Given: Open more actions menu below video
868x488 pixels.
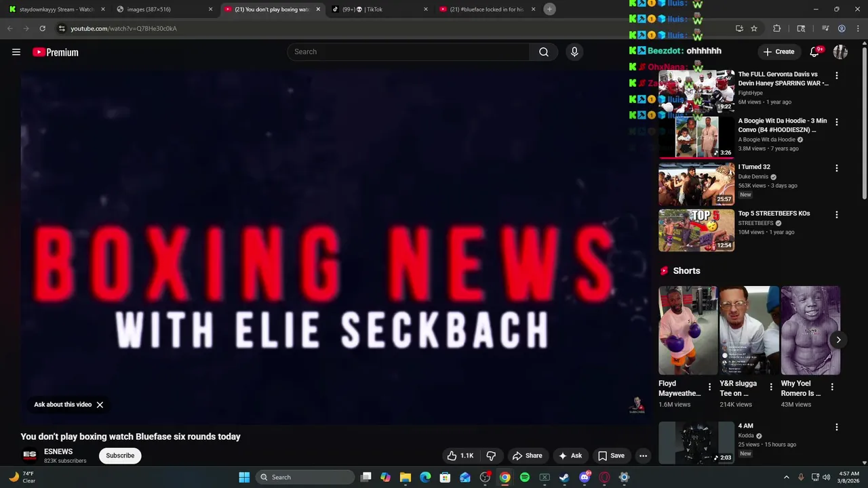Looking at the screenshot, I should coord(643,455).
